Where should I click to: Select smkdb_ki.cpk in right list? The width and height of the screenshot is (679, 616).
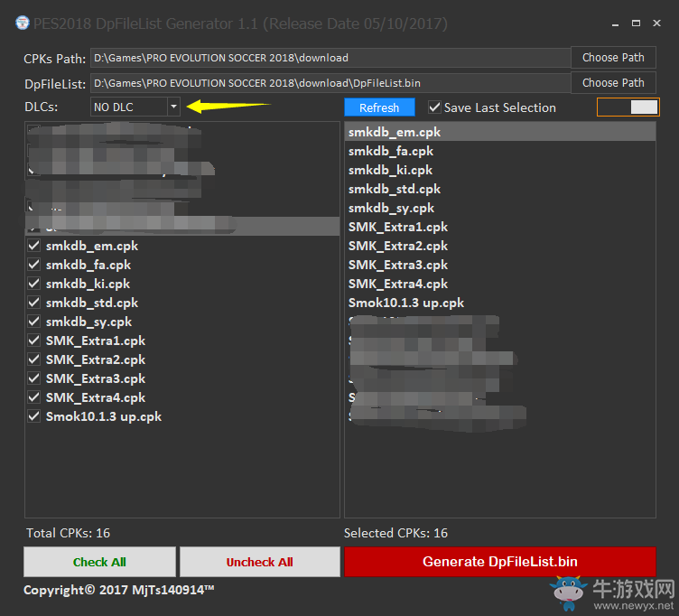[x=500, y=170]
